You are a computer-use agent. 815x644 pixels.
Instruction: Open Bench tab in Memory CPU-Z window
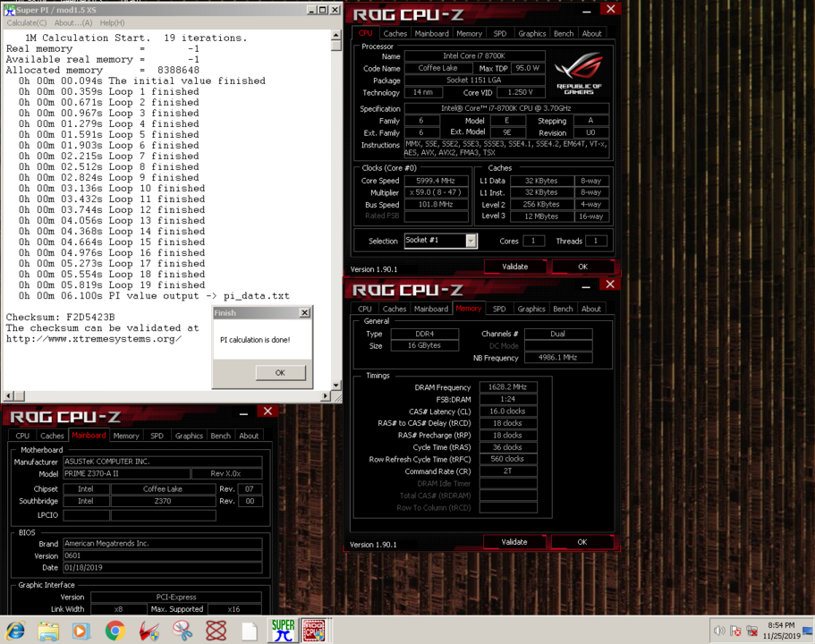563,309
